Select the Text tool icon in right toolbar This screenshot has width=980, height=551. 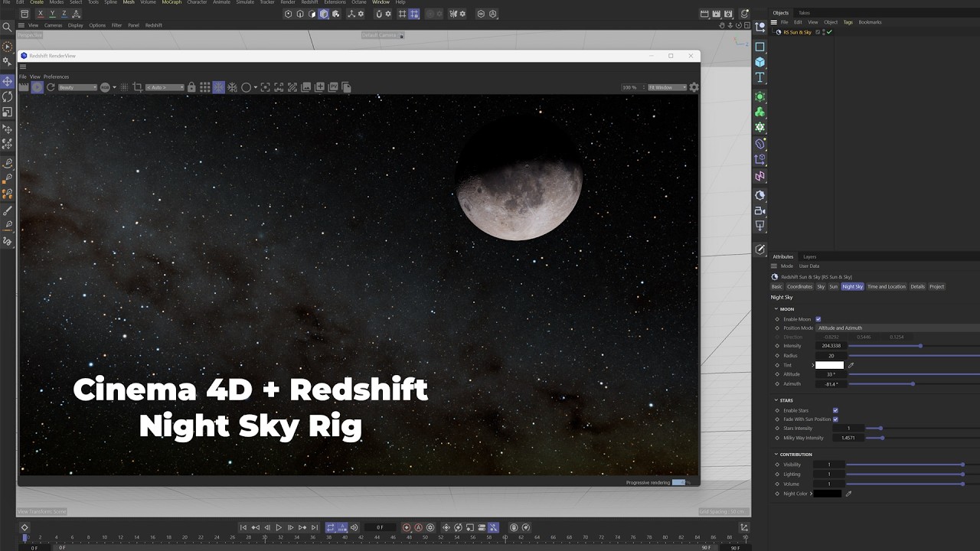[x=759, y=77]
